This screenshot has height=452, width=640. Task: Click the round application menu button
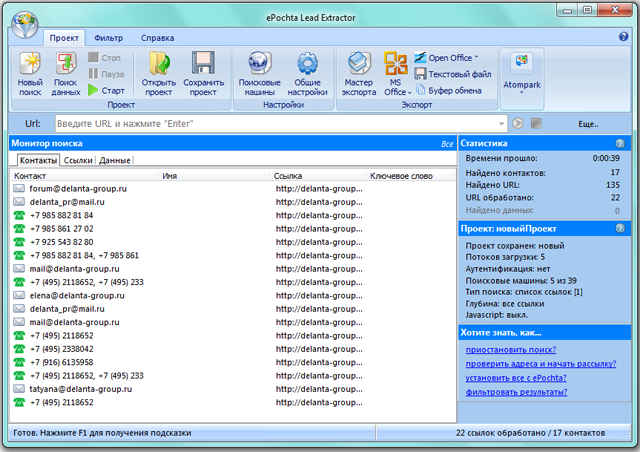tap(24, 24)
